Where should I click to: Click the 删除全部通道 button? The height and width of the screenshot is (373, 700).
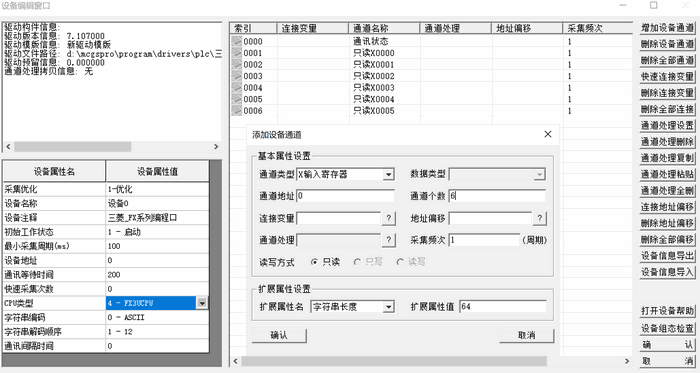click(x=667, y=60)
